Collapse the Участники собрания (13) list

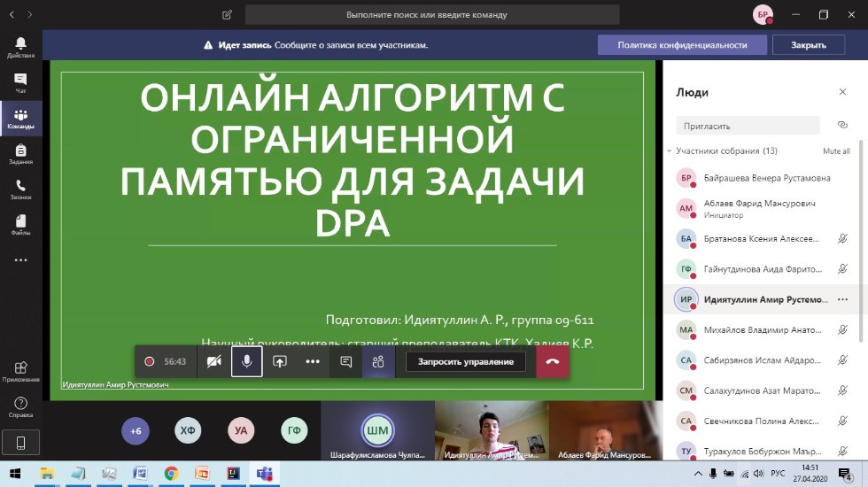click(x=670, y=151)
